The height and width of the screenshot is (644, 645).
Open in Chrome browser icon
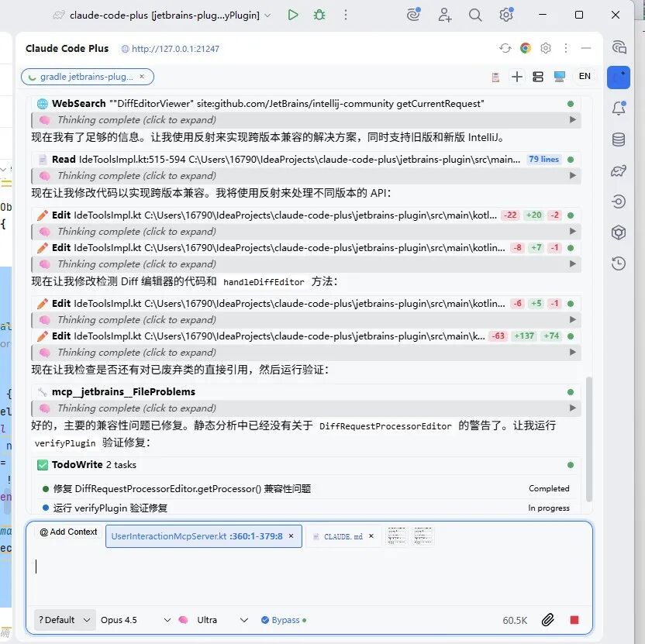526,48
